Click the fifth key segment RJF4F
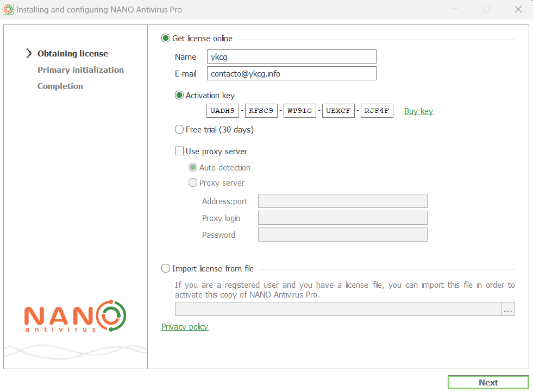The image size is (533, 392). pos(377,111)
